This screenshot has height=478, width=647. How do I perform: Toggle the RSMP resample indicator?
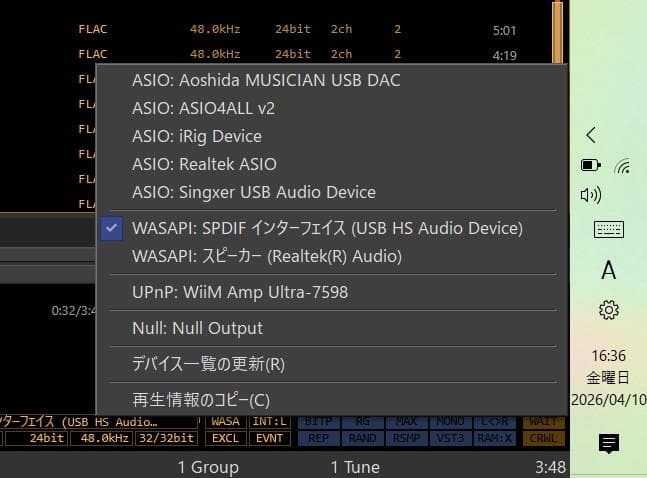(x=407, y=438)
